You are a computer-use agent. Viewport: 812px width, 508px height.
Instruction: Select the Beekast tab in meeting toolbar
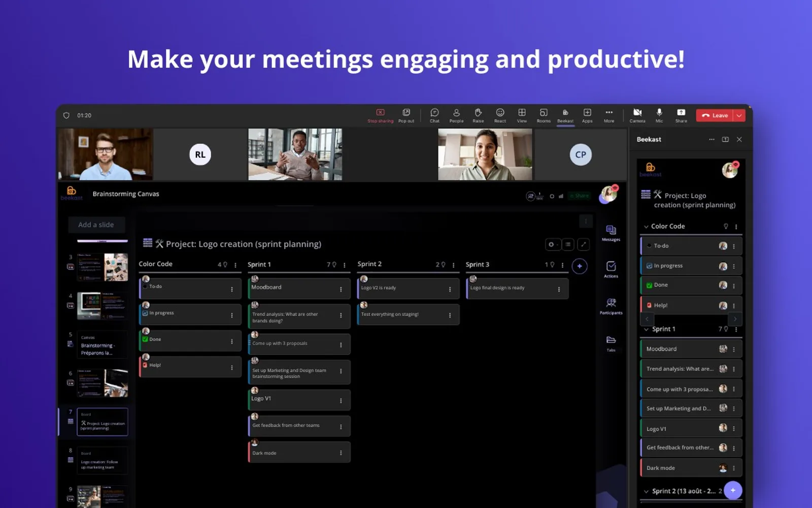[565, 116]
